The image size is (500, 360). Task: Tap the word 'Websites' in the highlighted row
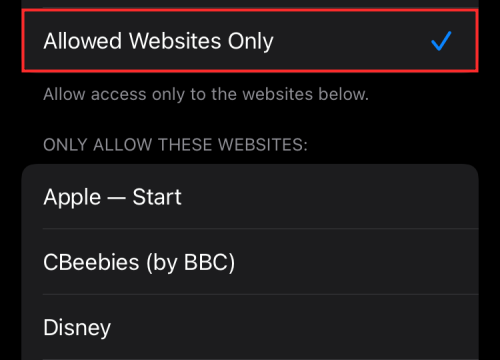175,41
